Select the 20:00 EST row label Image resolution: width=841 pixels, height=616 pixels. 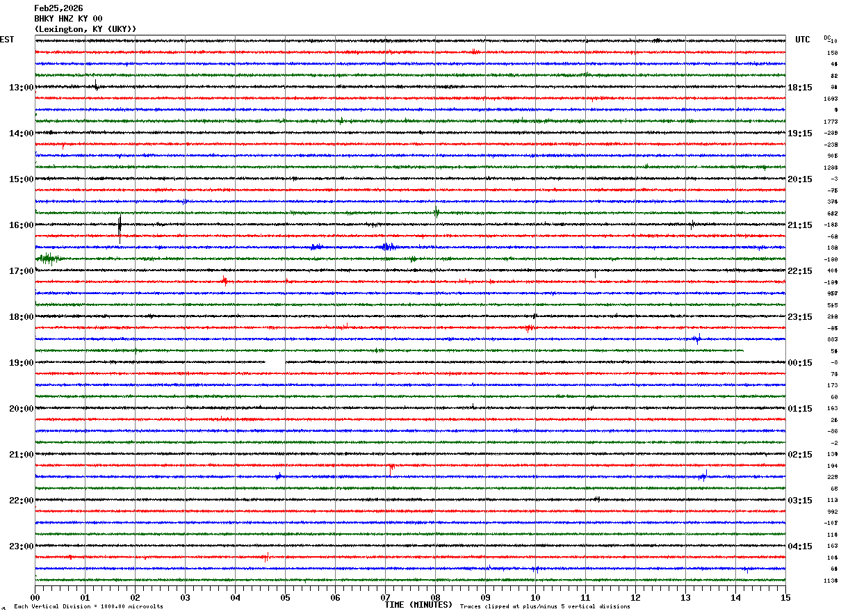tap(22, 409)
